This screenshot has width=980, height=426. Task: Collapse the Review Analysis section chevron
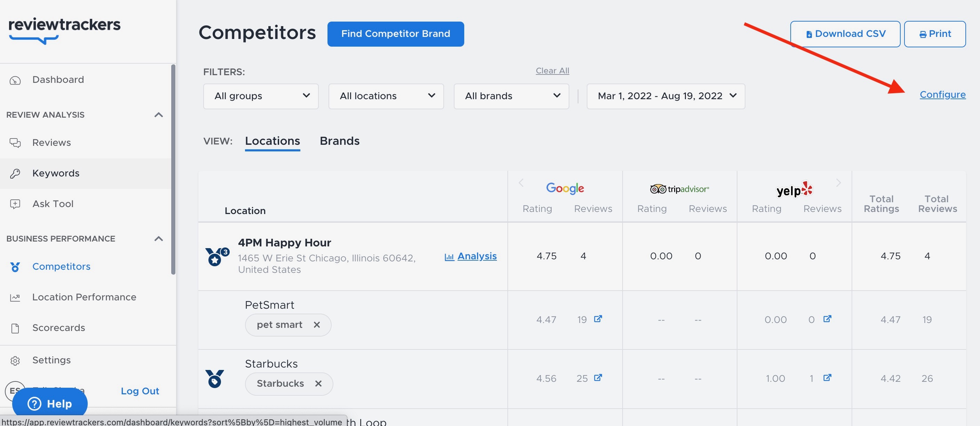[x=159, y=115]
